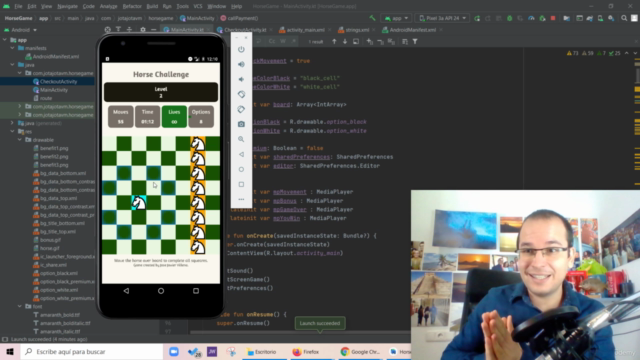Viewport: 640px width, 360px height.
Task: Collapse the drawable folder
Action: [20, 140]
